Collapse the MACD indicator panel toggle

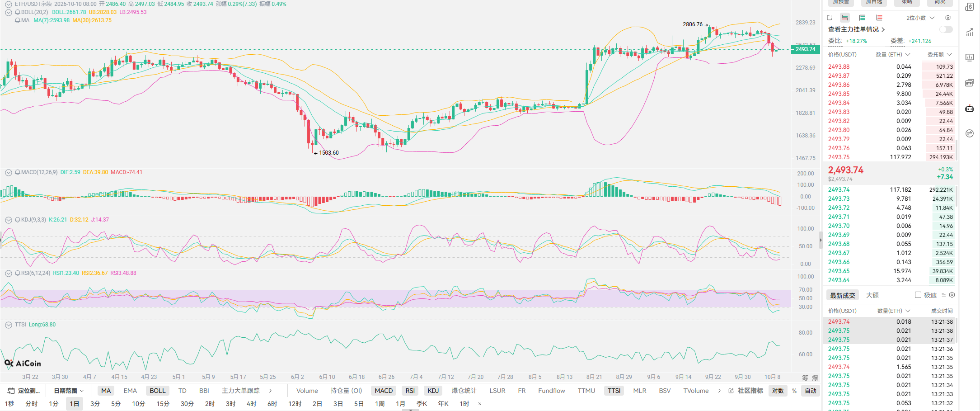point(8,172)
